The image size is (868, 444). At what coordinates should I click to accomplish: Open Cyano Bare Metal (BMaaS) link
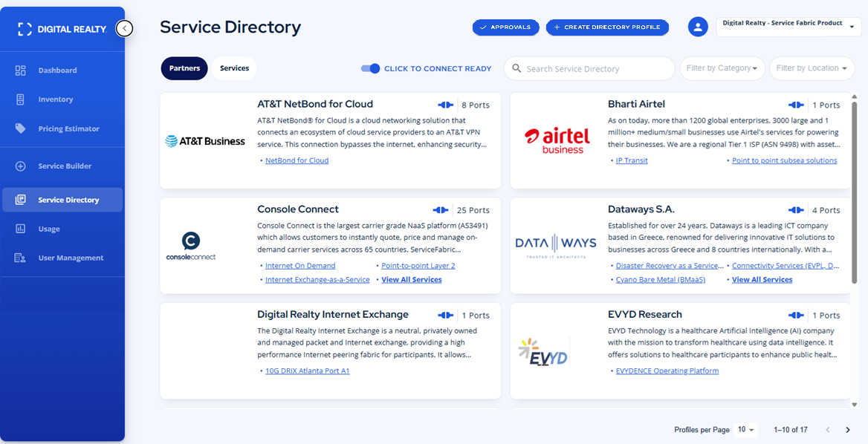coord(661,279)
